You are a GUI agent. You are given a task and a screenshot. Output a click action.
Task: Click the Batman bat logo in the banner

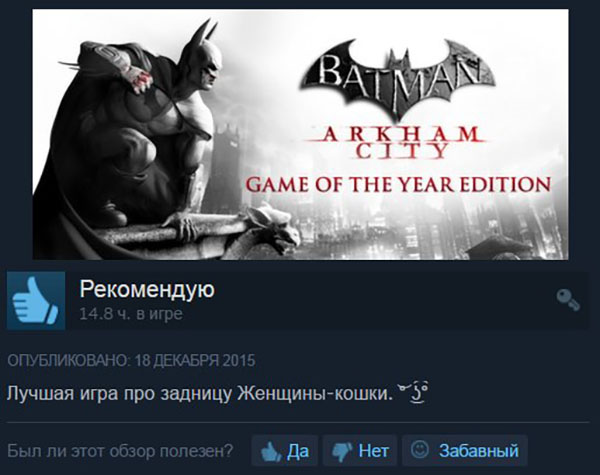(x=398, y=77)
